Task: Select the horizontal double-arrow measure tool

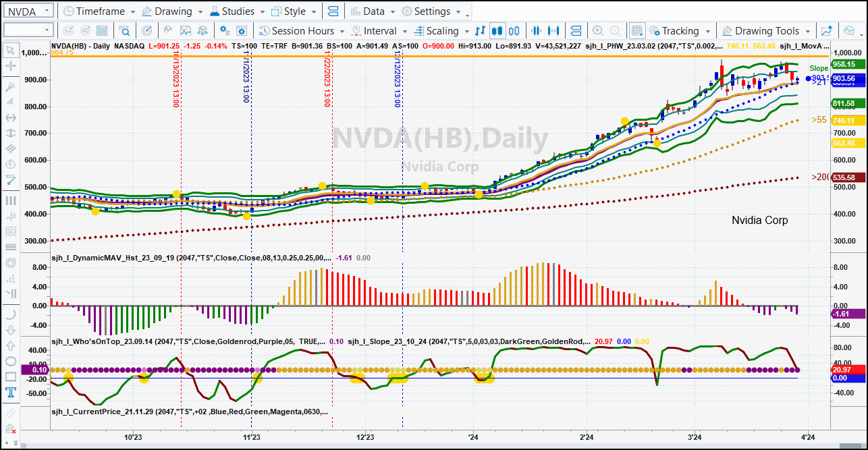Action: click(x=11, y=117)
